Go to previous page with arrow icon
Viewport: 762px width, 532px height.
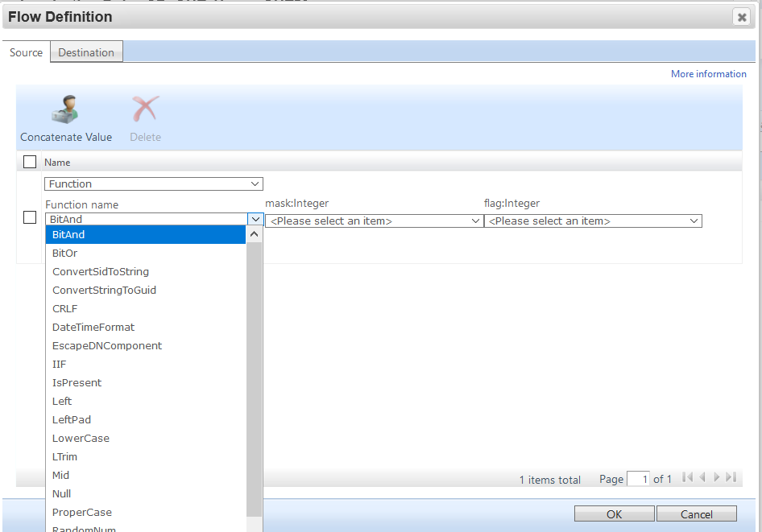tap(702, 477)
